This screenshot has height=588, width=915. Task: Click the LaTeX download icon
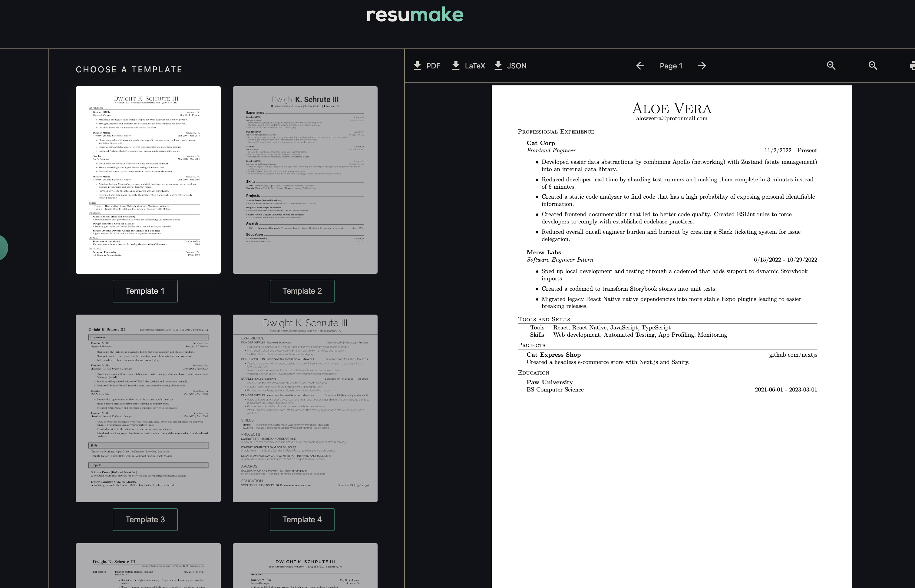(x=456, y=66)
